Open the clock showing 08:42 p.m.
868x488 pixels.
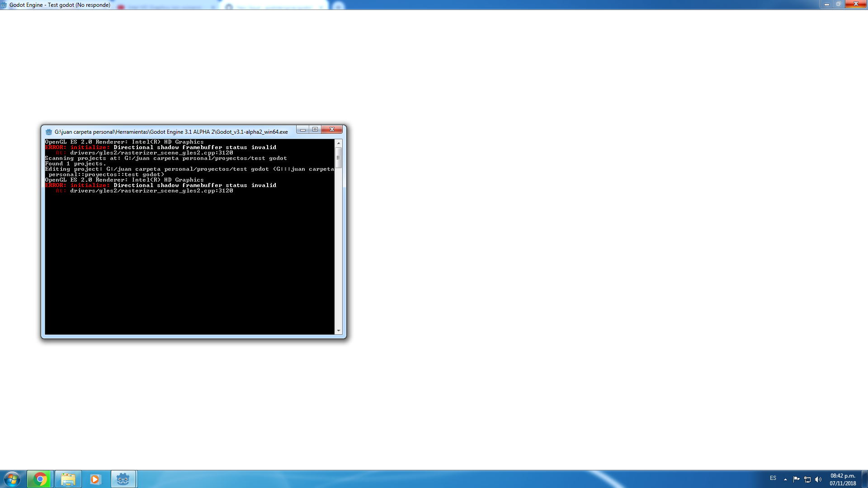(843, 479)
